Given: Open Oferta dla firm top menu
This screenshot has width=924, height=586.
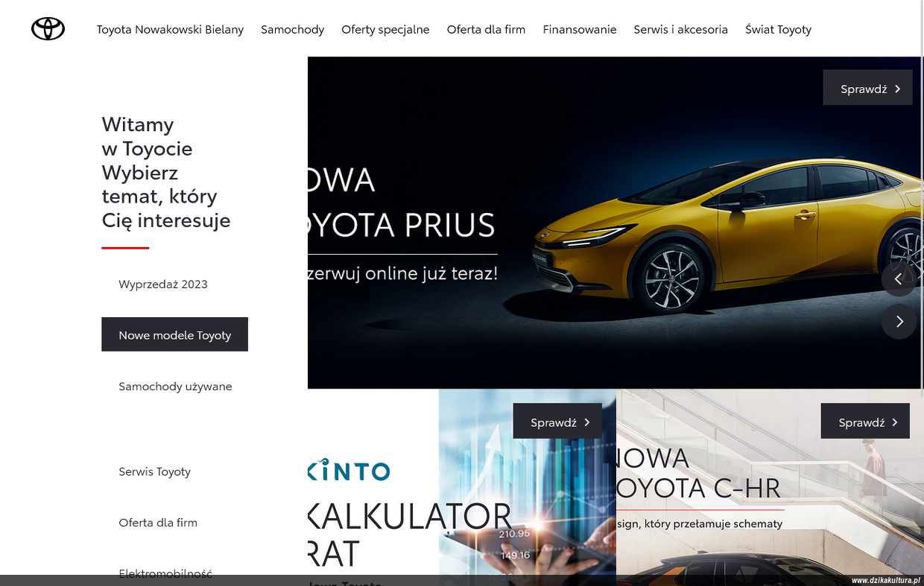Looking at the screenshot, I should (486, 29).
